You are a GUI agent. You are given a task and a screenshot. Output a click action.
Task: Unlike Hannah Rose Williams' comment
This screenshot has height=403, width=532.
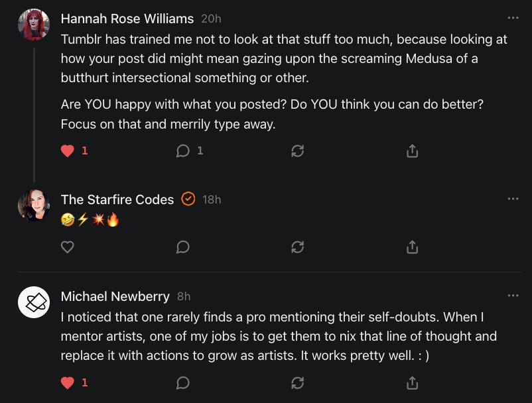[67, 151]
